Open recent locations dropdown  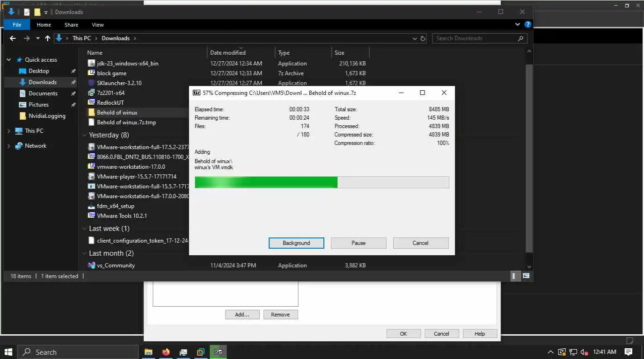[x=38, y=38]
